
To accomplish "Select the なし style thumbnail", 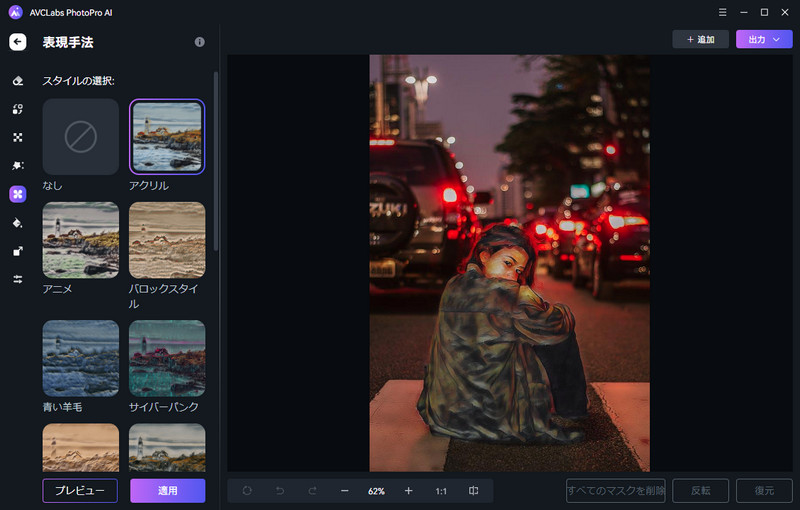I will pyautogui.click(x=81, y=137).
